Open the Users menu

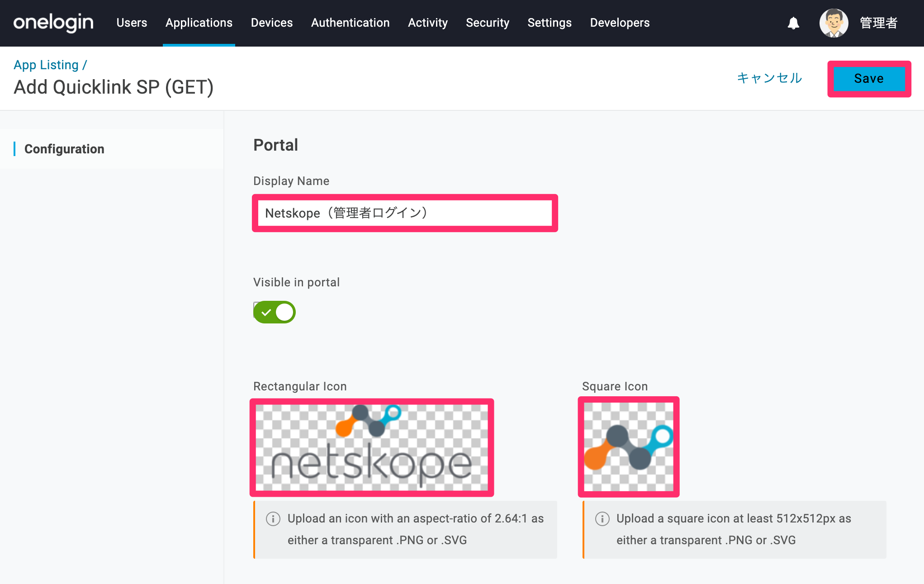pyautogui.click(x=132, y=23)
